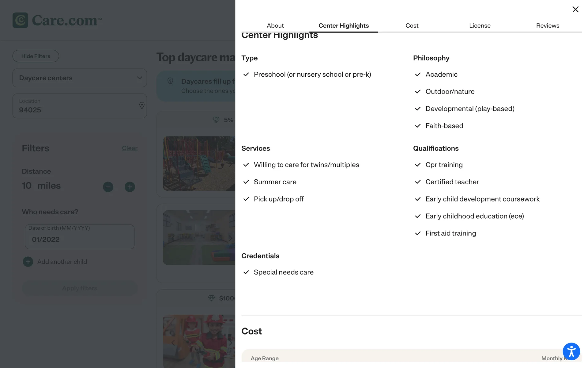Open the playground photo thumbnail
The height and width of the screenshot is (368, 588).
[x=199, y=163]
